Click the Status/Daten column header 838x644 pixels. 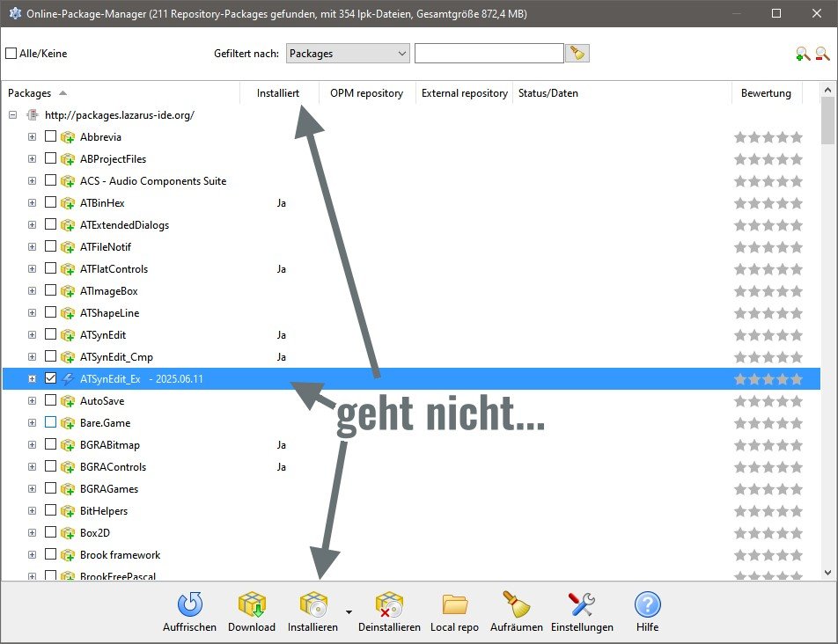click(622, 93)
